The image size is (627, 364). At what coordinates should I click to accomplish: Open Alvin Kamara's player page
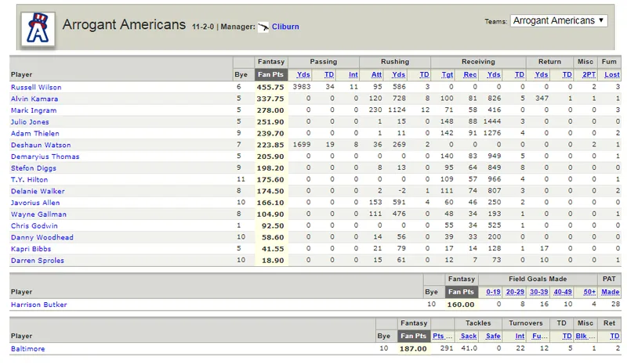tap(34, 99)
